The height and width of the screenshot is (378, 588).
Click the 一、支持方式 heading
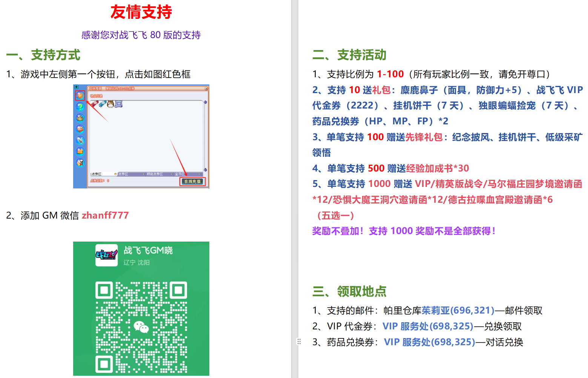point(43,55)
